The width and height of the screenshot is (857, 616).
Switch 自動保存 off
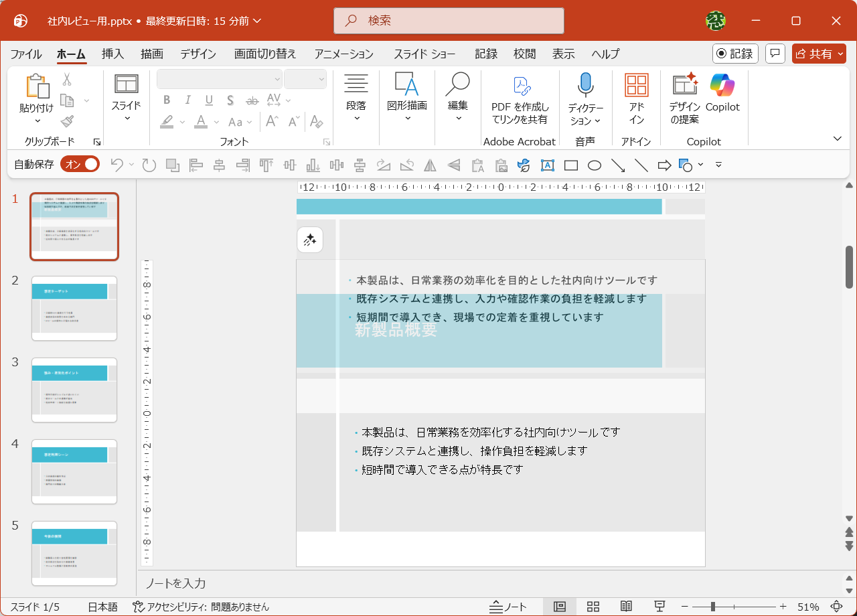click(80, 163)
